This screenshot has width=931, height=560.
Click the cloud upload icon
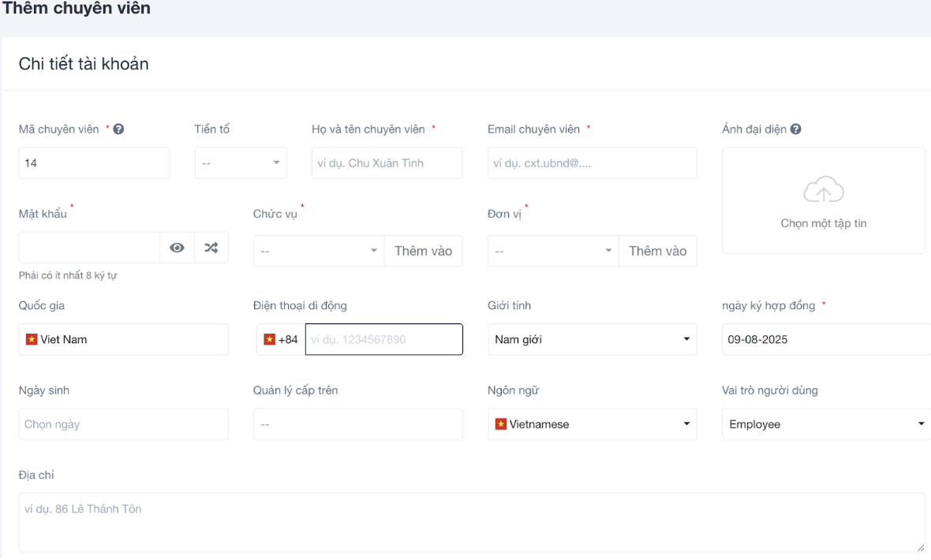point(823,191)
